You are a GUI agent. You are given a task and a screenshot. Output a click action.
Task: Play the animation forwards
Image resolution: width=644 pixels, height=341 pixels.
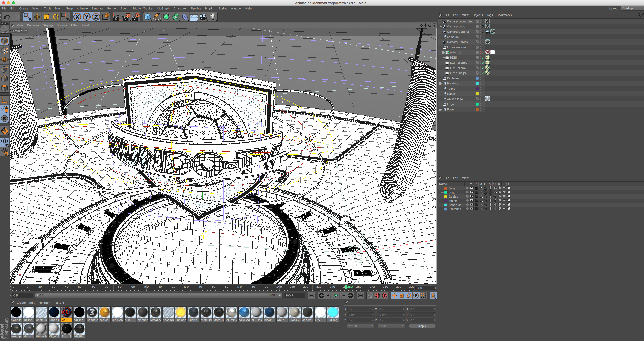[336, 295]
